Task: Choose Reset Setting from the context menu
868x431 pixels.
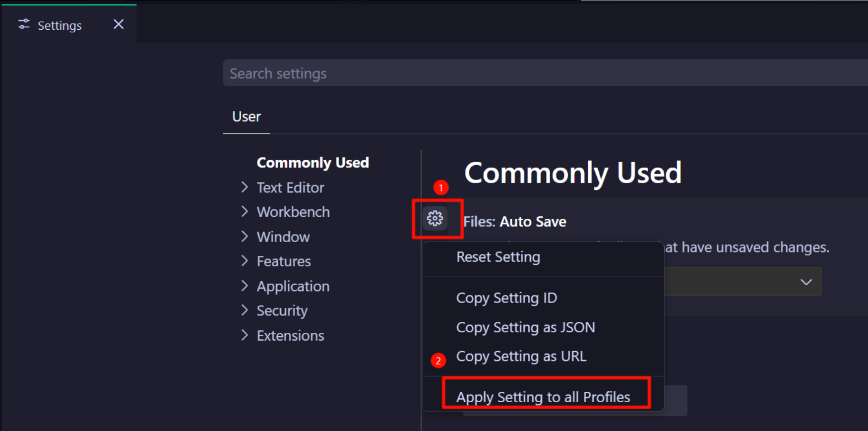Action: coord(498,257)
